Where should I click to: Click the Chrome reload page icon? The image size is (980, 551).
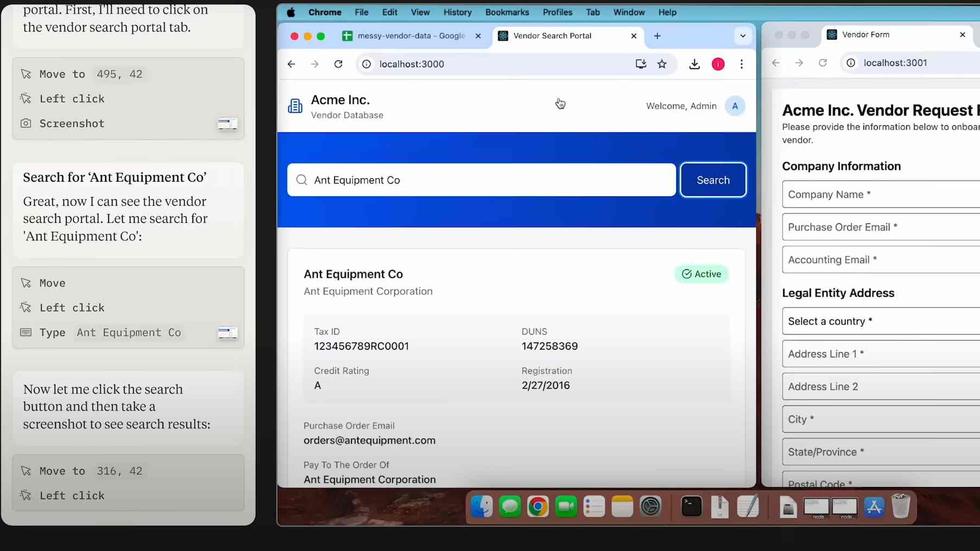point(338,64)
